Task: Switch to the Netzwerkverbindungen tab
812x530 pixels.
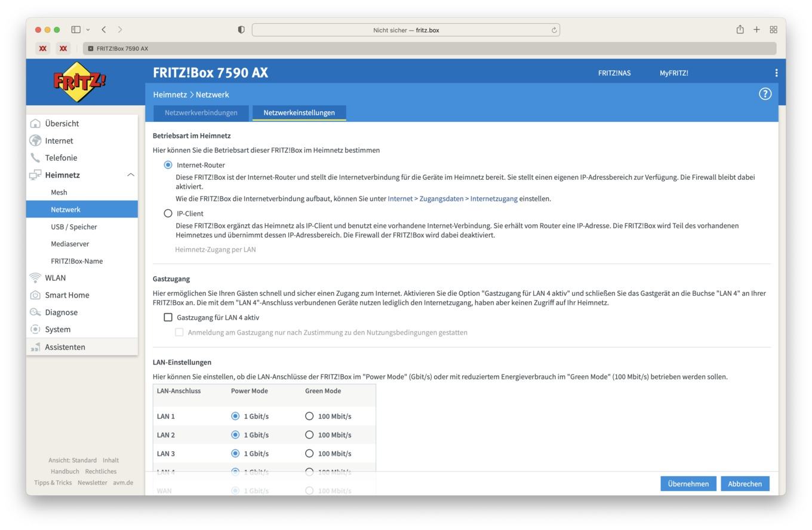Action: [201, 112]
